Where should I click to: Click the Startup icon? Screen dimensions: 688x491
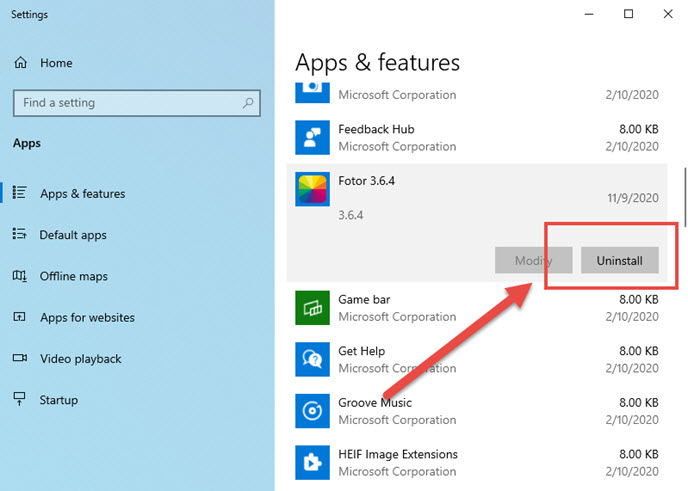pos(20,399)
